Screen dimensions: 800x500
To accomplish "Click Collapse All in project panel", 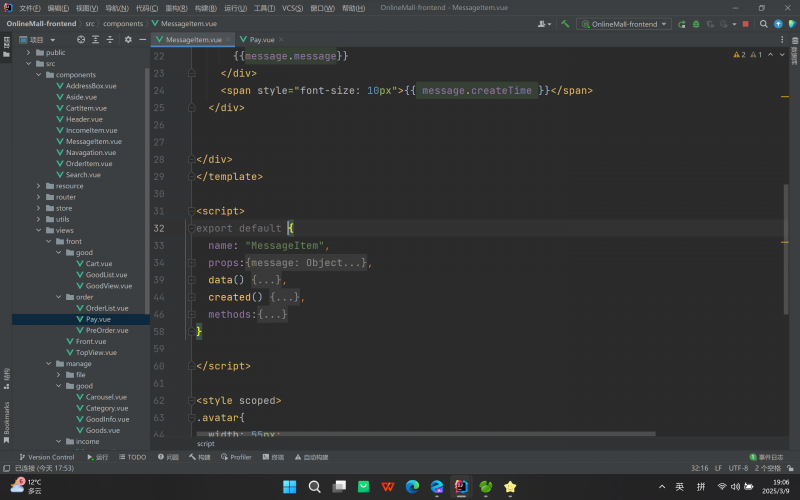I will click(110, 39).
